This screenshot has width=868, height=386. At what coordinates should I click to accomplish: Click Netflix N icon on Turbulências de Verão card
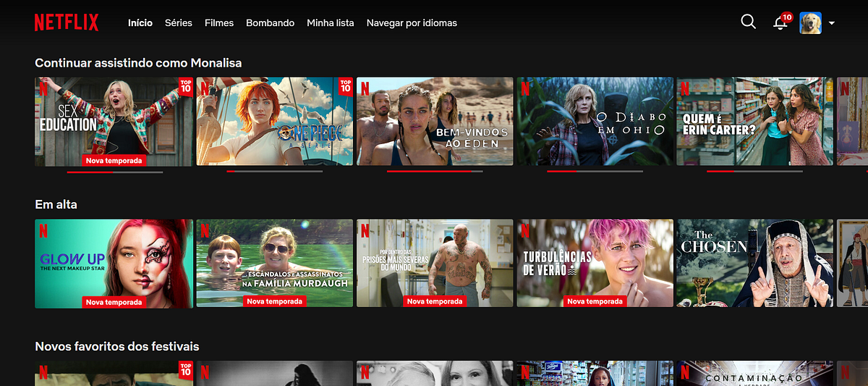tap(525, 231)
